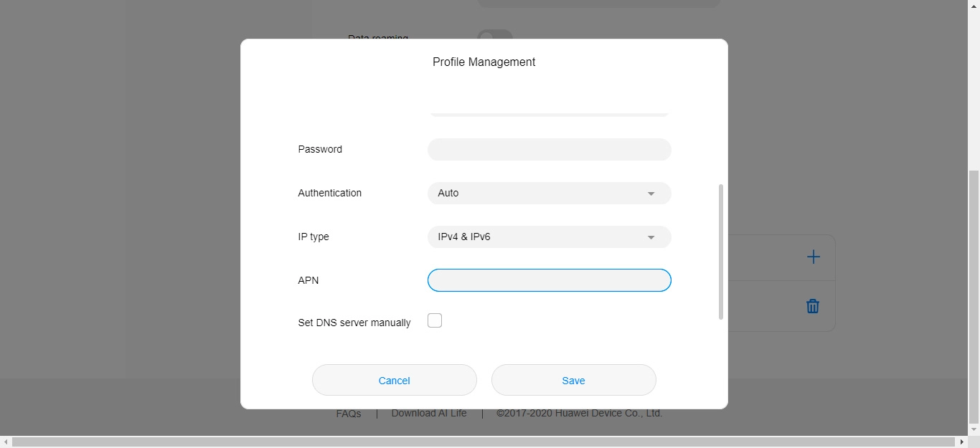Click the page scrollbar down arrow

[974, 429]
